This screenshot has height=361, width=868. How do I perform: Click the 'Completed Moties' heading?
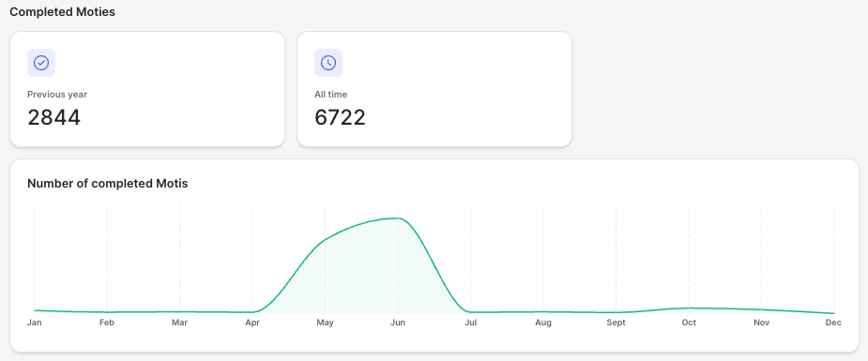click(x=63, y=12)
